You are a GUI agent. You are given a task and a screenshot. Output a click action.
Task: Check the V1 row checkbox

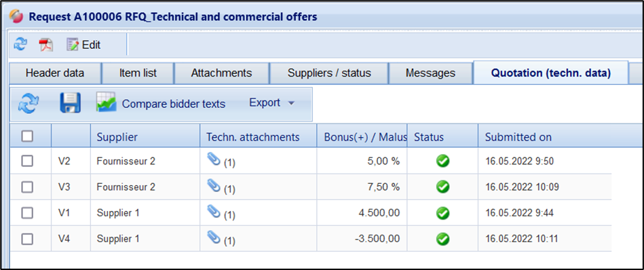click(x=27, y=213)
